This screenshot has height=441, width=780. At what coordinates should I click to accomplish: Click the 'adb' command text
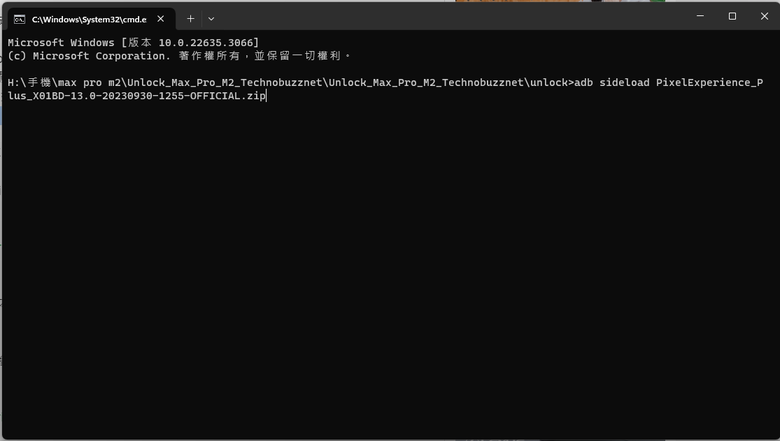pos(584,83)
